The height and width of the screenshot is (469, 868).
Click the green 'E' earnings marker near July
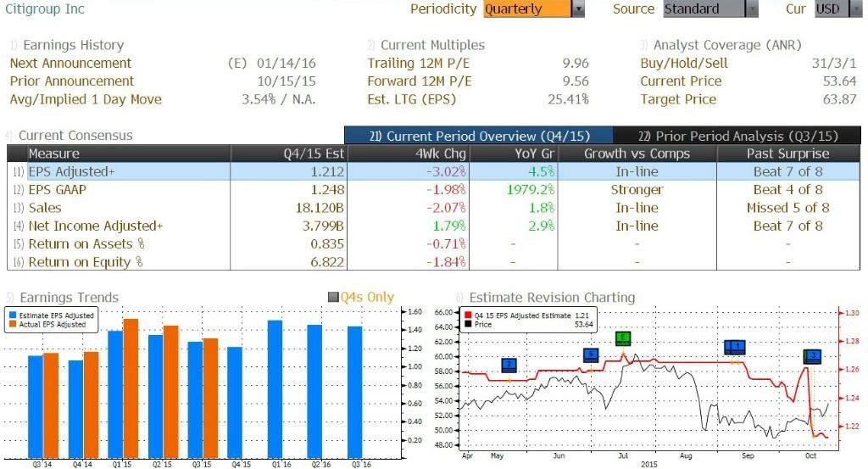[623, 338]
